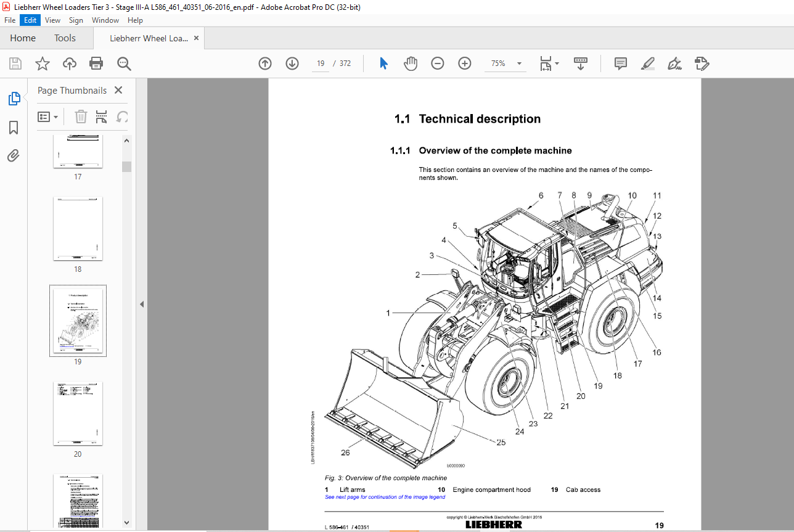Follow the 'See next page for continuation' link
The width and height of the screenshot is (794, 532).
385,497
